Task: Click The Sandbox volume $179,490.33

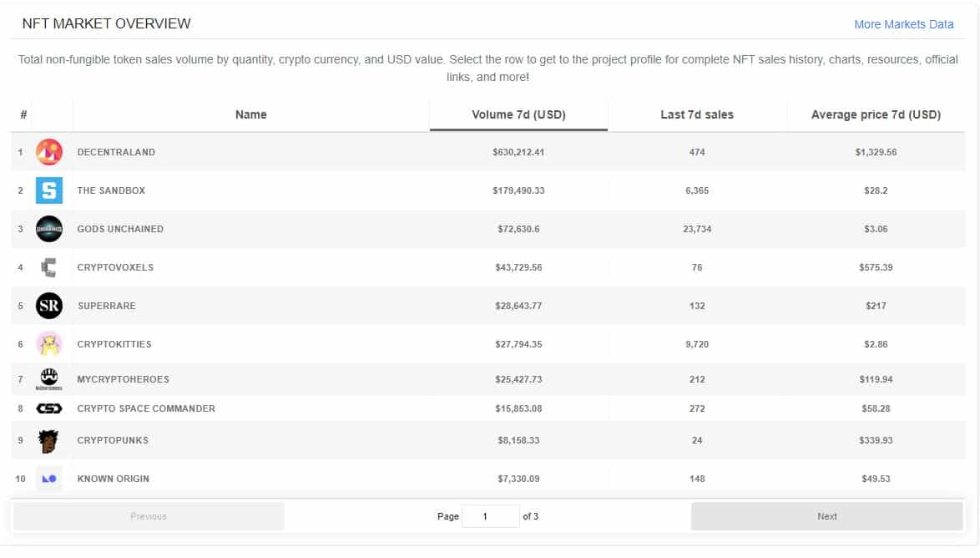Action: coord(518,190)
